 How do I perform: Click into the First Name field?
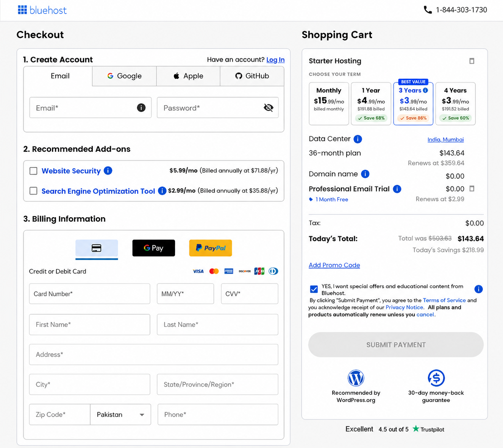click(x=90, y=325)
